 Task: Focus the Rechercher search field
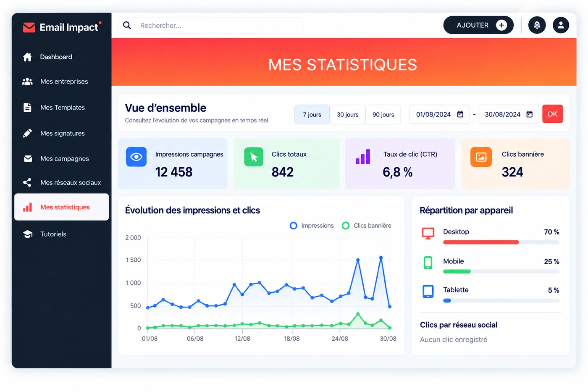tap(210, 25)
